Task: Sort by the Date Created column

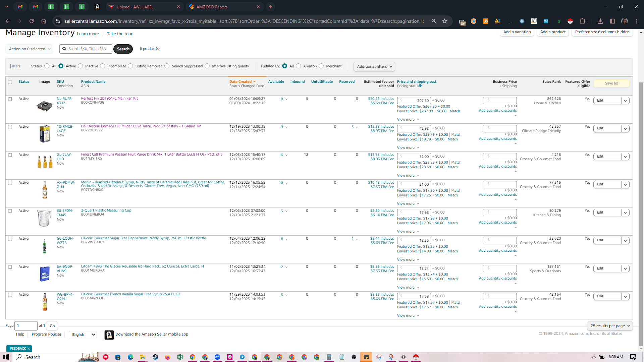Action: tap(242, 82)
